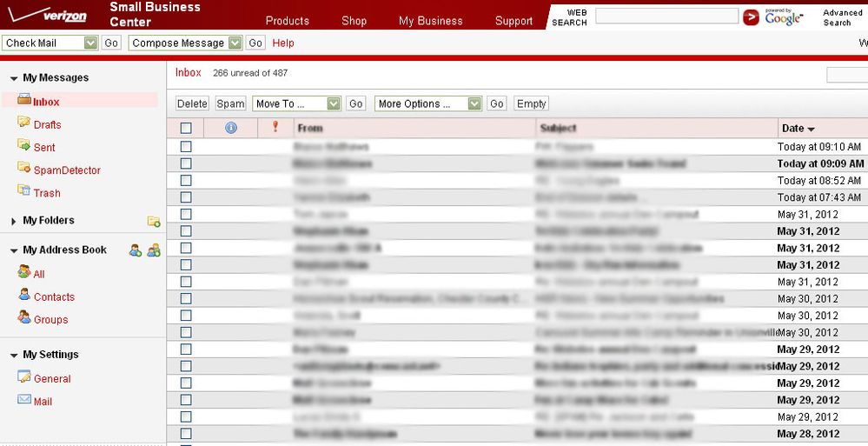868x446 pixels.
Task: Click the Sent folder icon
Action: pos(23,144)
